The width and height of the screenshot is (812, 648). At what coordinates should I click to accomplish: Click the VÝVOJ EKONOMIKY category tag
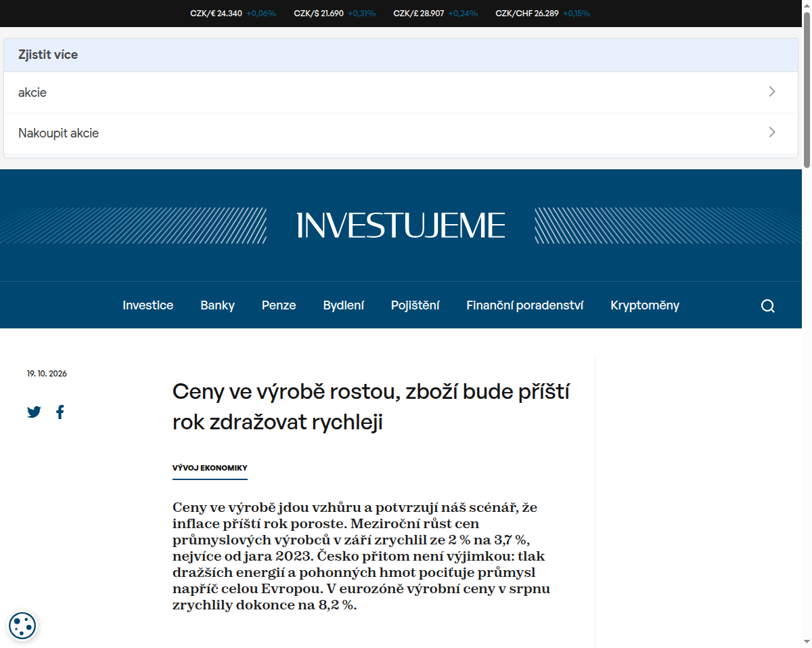210,468
